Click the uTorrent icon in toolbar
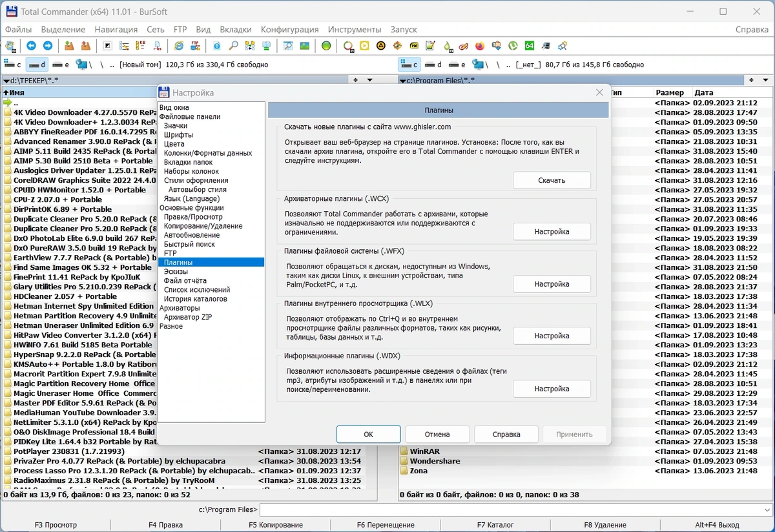Screen dimensions: 775x532 coord(513,46)
